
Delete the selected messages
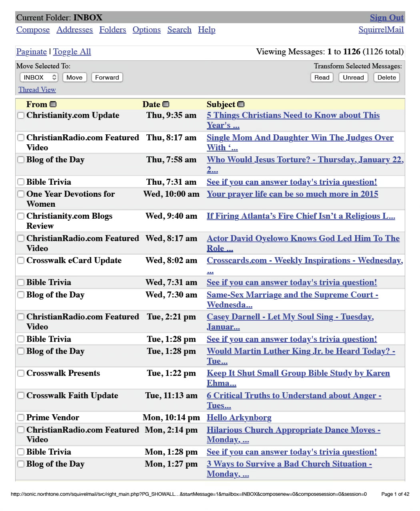click(x=387, y=78)
